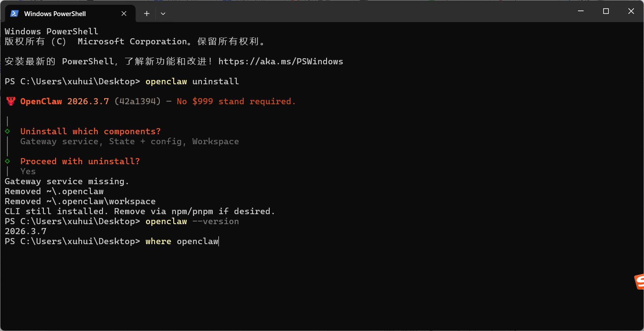
Task: Click the "Yes" confirmation response text
Action: pos(28,171)
